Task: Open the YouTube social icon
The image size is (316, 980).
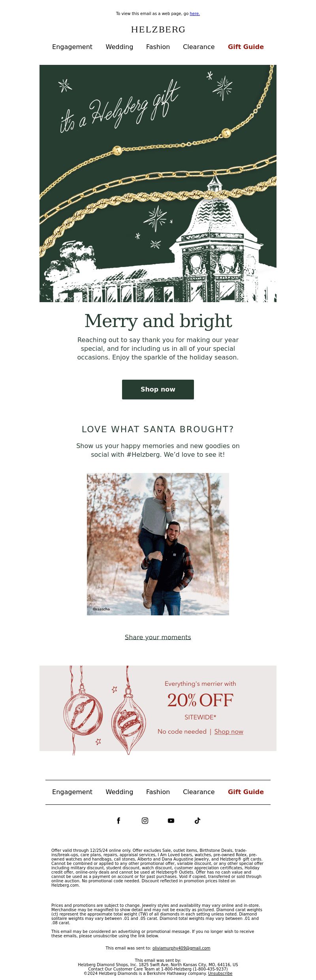Action: 171,821
